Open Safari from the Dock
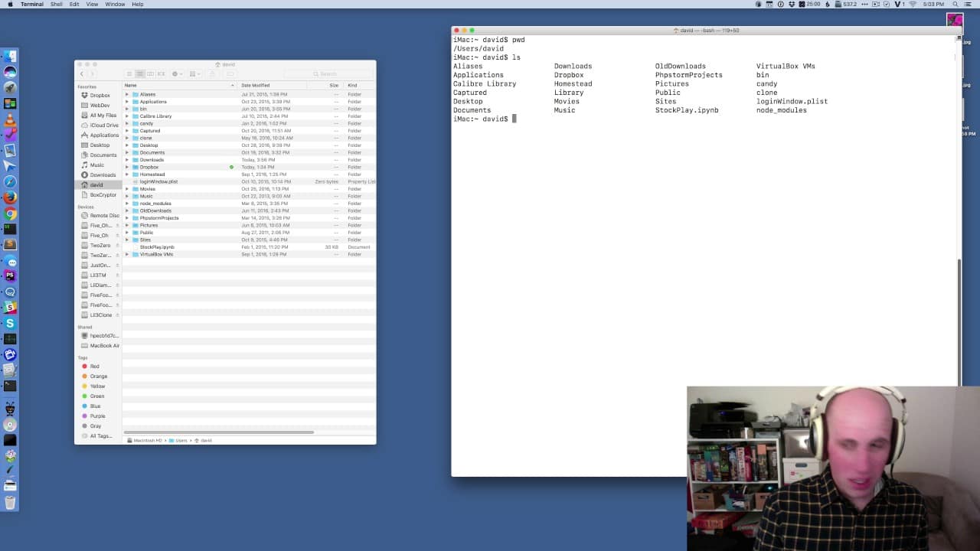This screenshot has width=980, height=551. (x=10, y=181)
